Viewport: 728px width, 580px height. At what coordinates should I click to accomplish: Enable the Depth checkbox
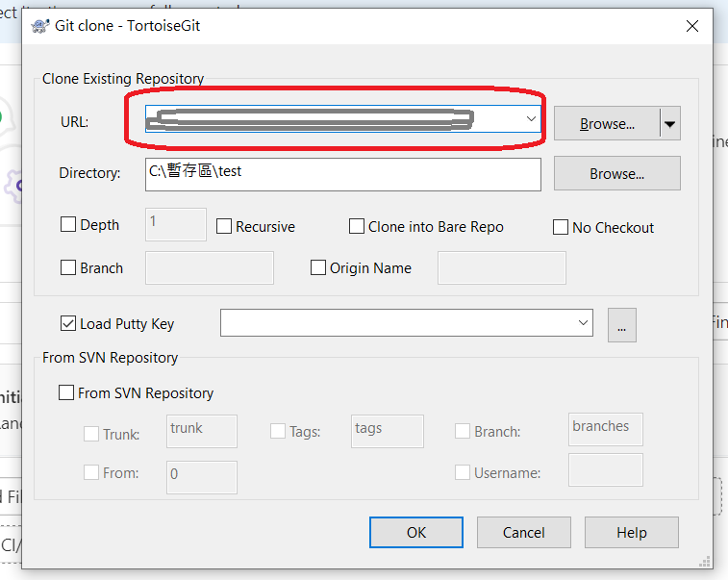pyautogui.click(x=68, y=224)
